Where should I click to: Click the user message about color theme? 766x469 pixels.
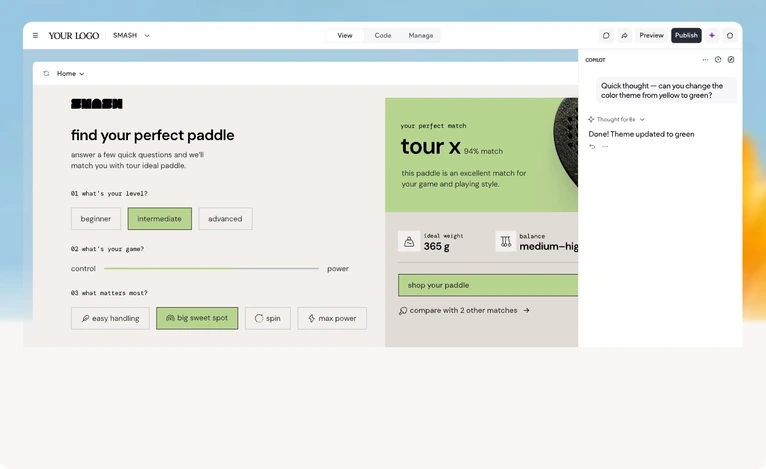tap(665, 91)
